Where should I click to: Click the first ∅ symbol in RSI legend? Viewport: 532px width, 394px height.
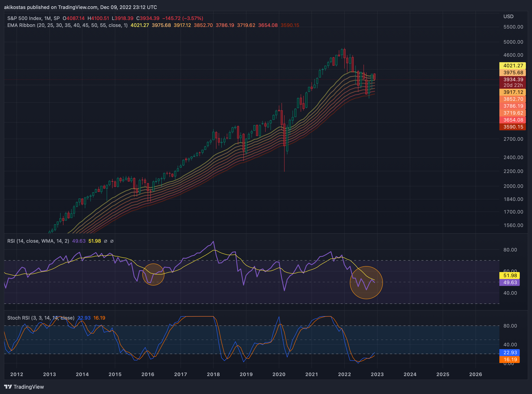click(105, 241)
